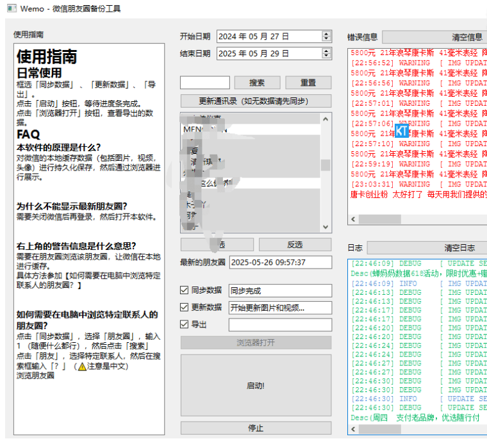This screenshot has width=487, height=448.
Task: Click 更新通讯录 update contacts button
Action: (x=256, y=101)
